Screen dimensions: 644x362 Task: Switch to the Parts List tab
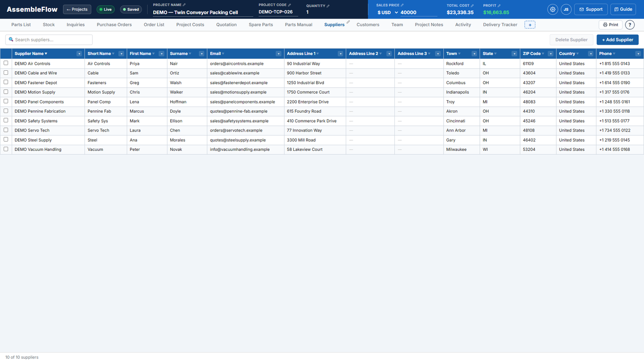21,25
